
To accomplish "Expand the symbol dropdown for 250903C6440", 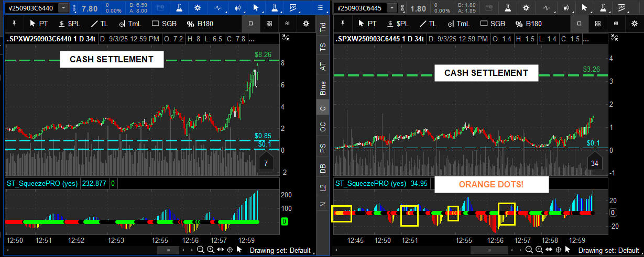I will [x=63, y=8].
